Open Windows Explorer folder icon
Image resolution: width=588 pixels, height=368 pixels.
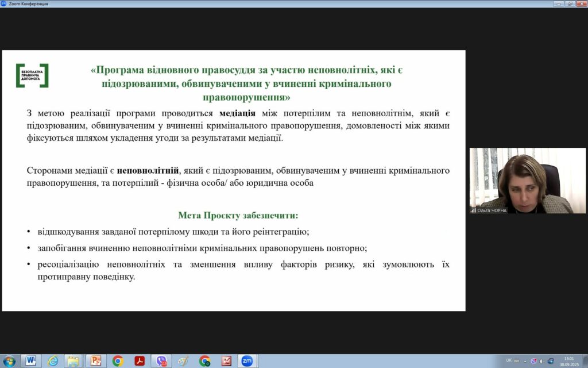pos(73,361)
